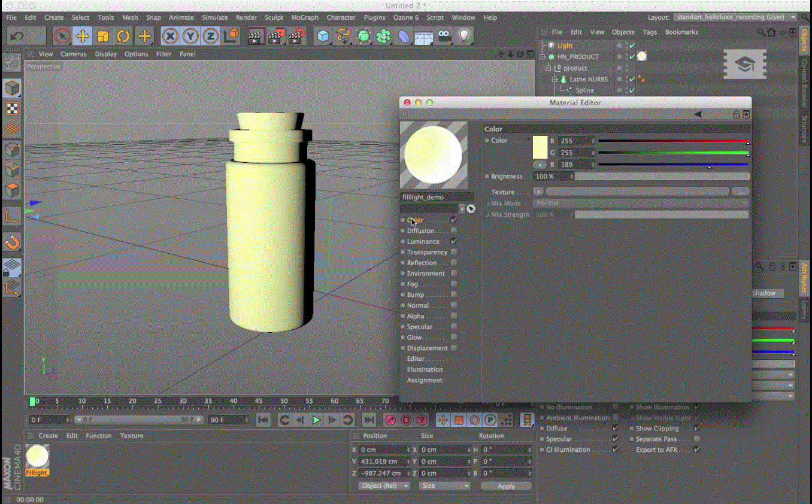Toggle the X axis lock

(171, 37)
